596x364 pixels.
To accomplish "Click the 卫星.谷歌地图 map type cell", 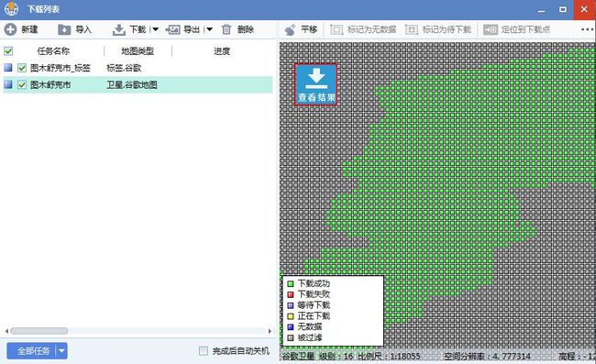I will [132, 84].
